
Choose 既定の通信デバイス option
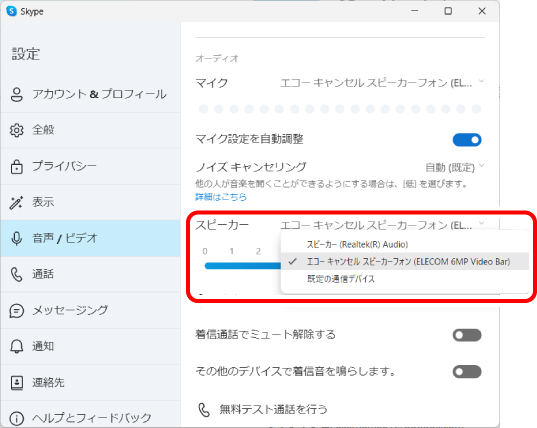(x=404, y=279)
